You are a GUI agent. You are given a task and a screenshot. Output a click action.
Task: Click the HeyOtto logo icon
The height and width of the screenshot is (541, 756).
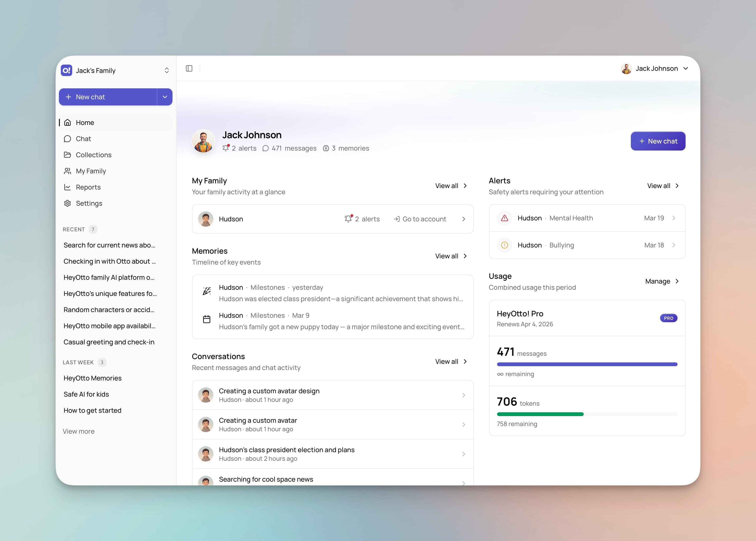pos(66,70)
